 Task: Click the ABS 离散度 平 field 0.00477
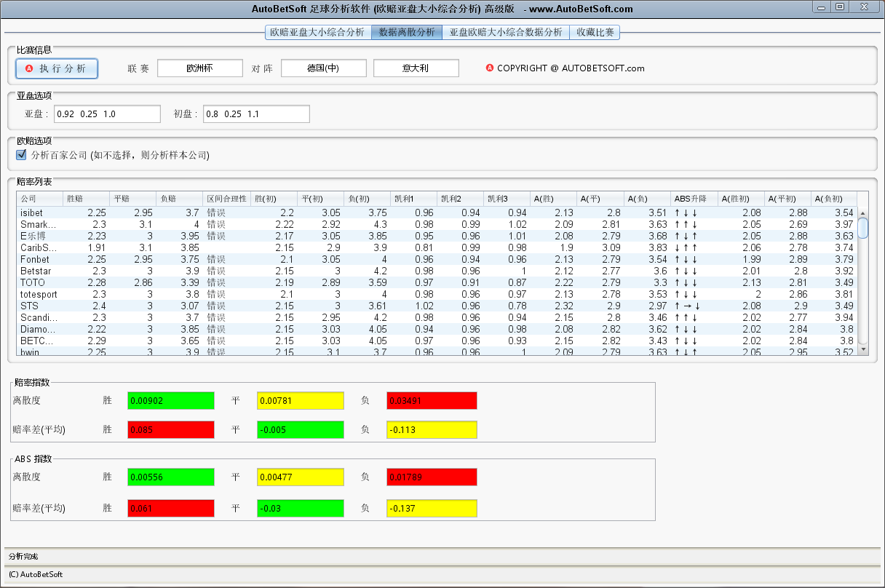pyautogui.click(x=300, y=477)
